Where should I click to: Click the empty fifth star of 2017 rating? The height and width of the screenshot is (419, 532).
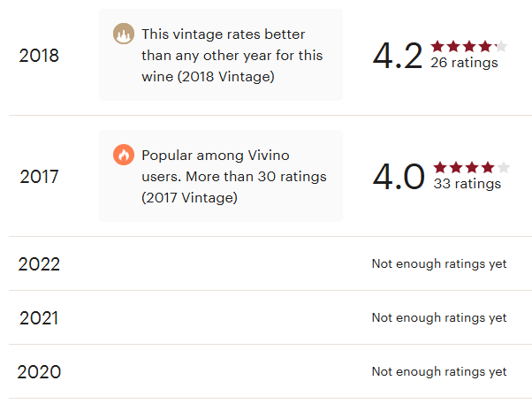(x=504, y=167)
